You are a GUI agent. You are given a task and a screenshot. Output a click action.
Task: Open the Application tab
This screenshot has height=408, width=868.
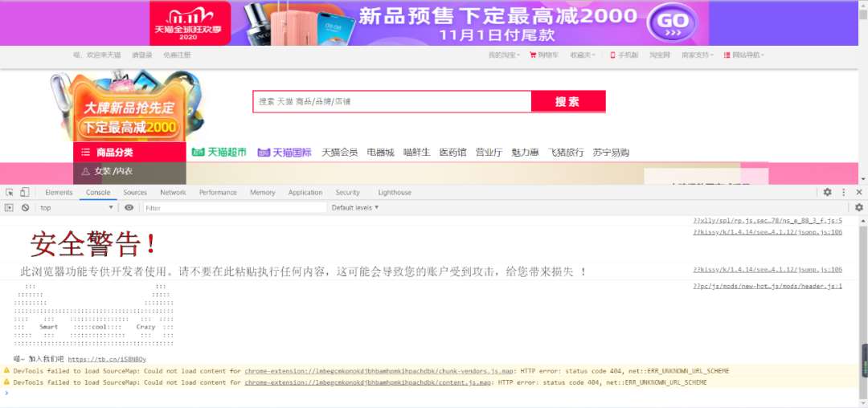(305, 193)
